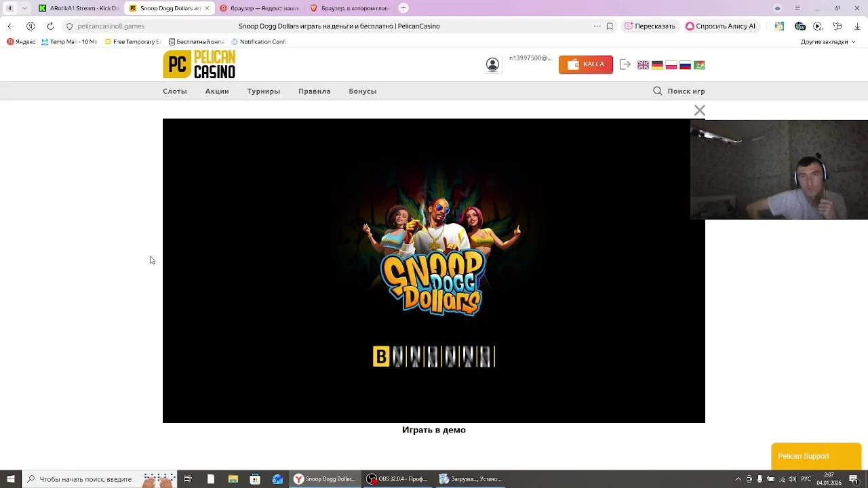Open the three-dots menu in the address bar
Image resolution: width=868 pixels, height=488 pixels.
(597, 26)
